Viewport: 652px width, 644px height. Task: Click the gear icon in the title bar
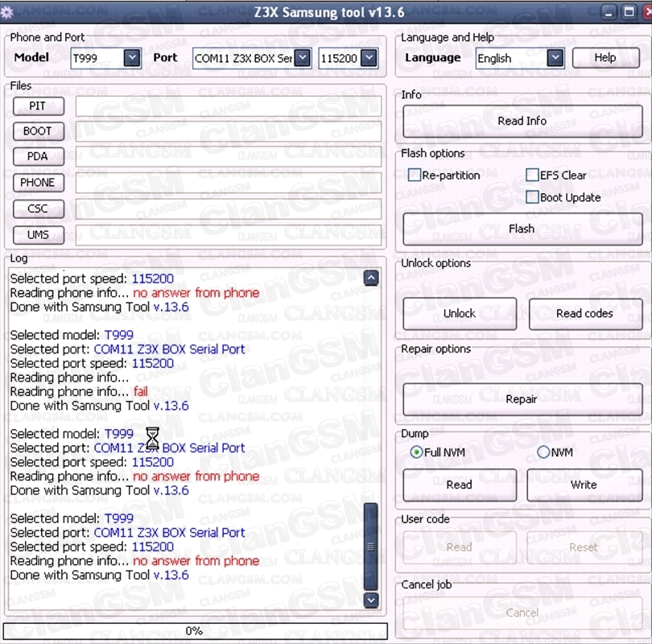(6, 12)
